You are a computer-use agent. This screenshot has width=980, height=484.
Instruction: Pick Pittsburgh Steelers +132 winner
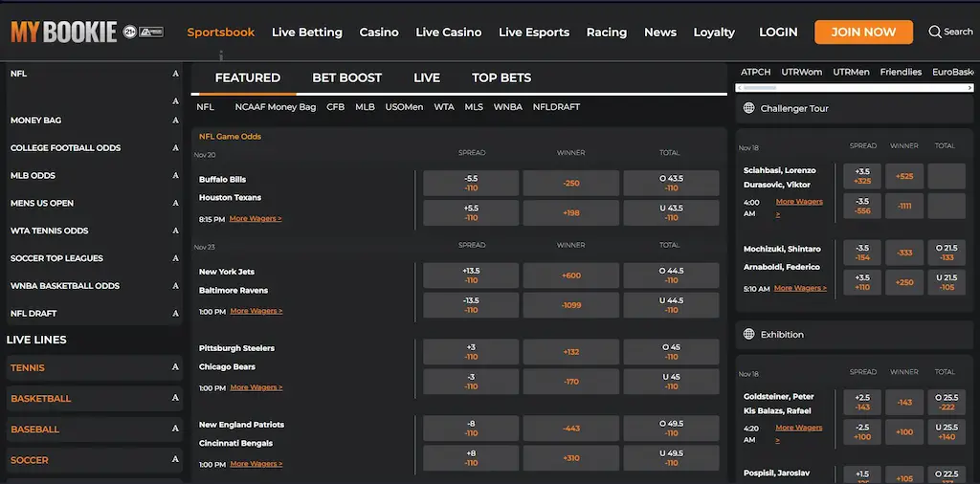(x=571, y=352)
